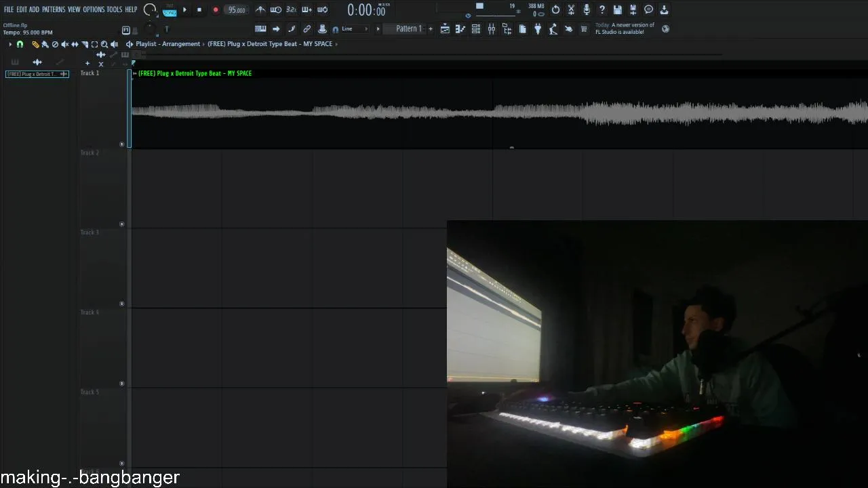Open the Browser icon

point(507,28)
